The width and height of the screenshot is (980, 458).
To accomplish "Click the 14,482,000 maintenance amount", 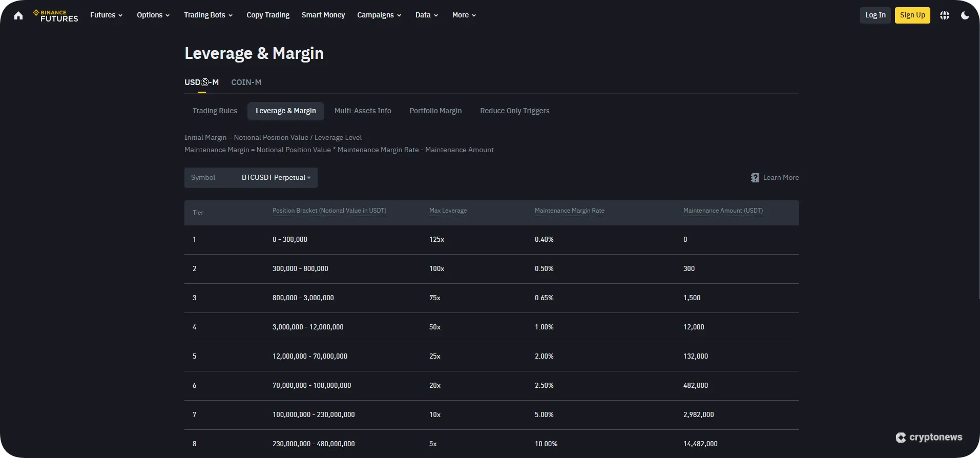I will 700,444.
